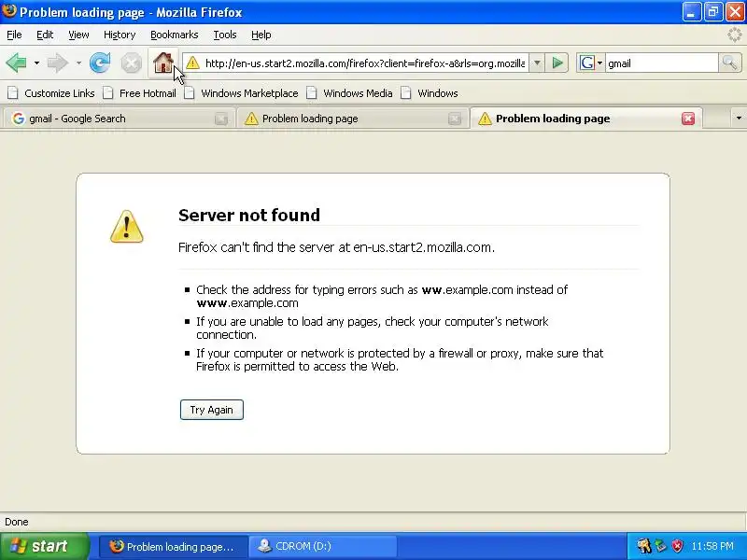Image resolution: width=747 pixels, height=560 pixels.
Task: Close the middle Problem loading page tab
Action: [455, 119]
